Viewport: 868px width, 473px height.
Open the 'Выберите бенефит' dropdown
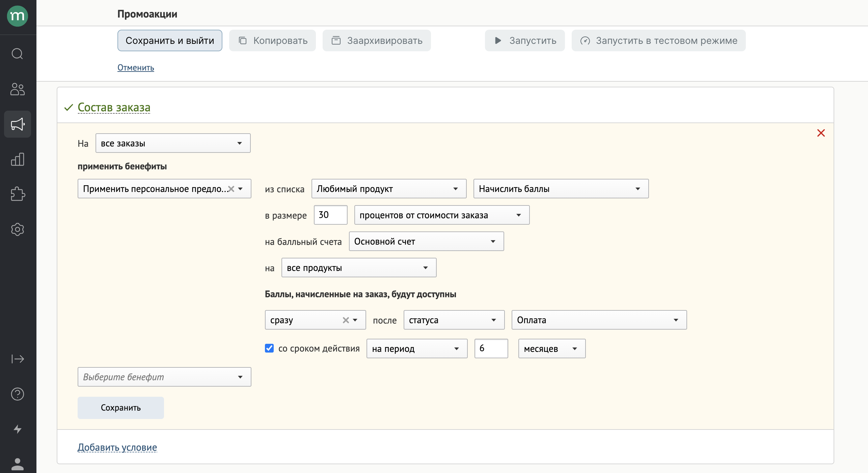coord(164,377)
